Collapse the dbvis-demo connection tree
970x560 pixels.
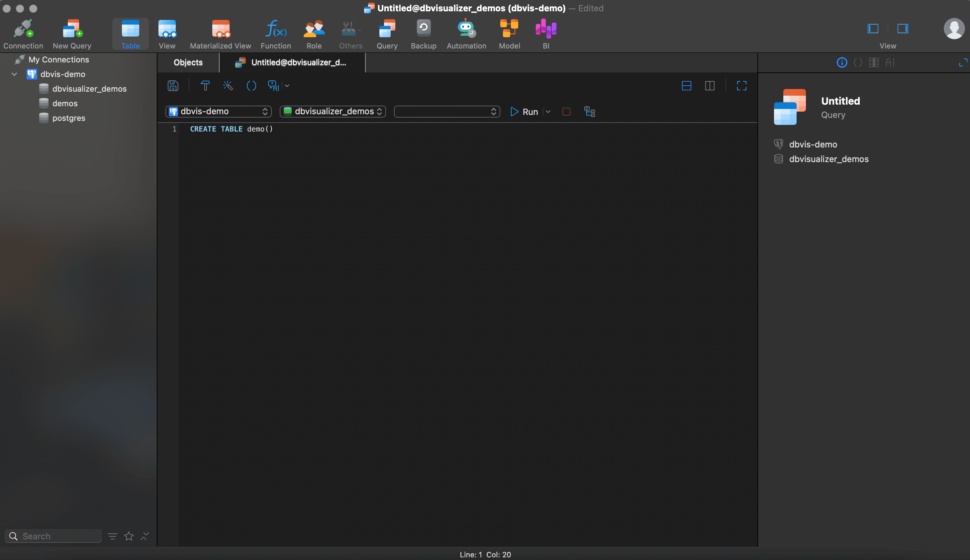pos(14,74)
